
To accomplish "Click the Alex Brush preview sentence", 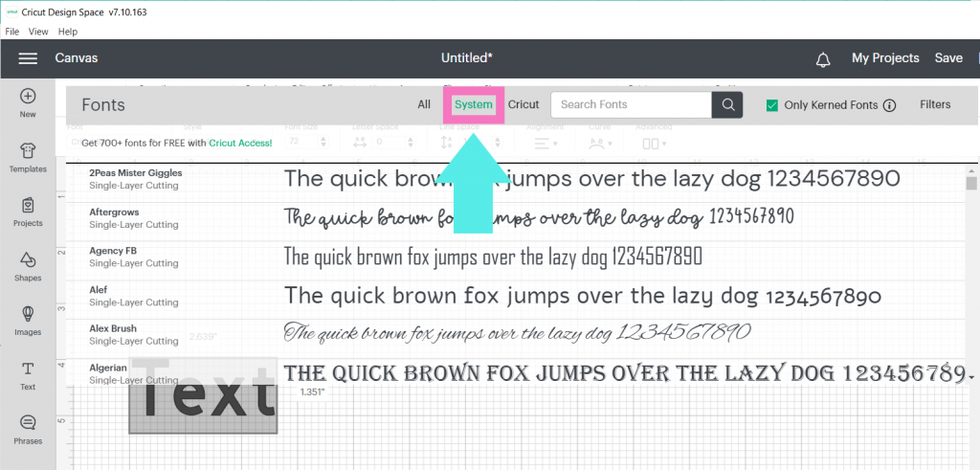I will pos(517,332).
